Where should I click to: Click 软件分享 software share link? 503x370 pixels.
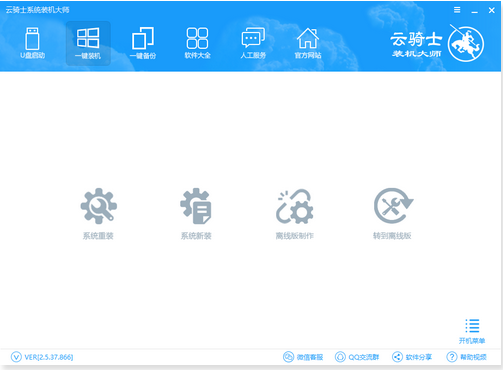pyautogui.click(x=412, y=357)
